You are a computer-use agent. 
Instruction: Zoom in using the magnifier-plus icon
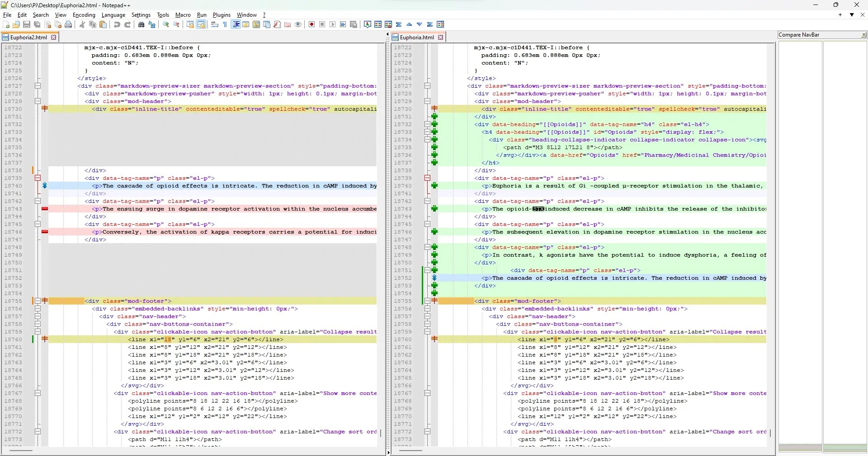point(166,24)
